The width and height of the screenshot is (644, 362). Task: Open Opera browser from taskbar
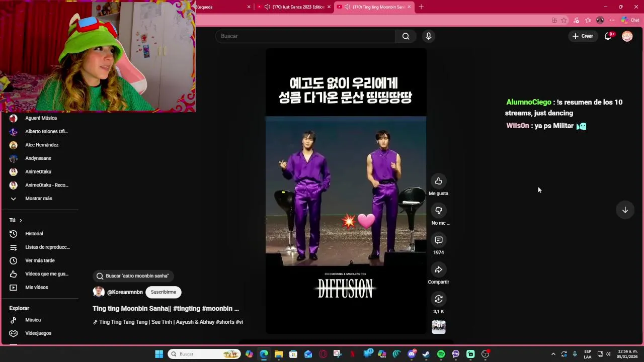323,354
